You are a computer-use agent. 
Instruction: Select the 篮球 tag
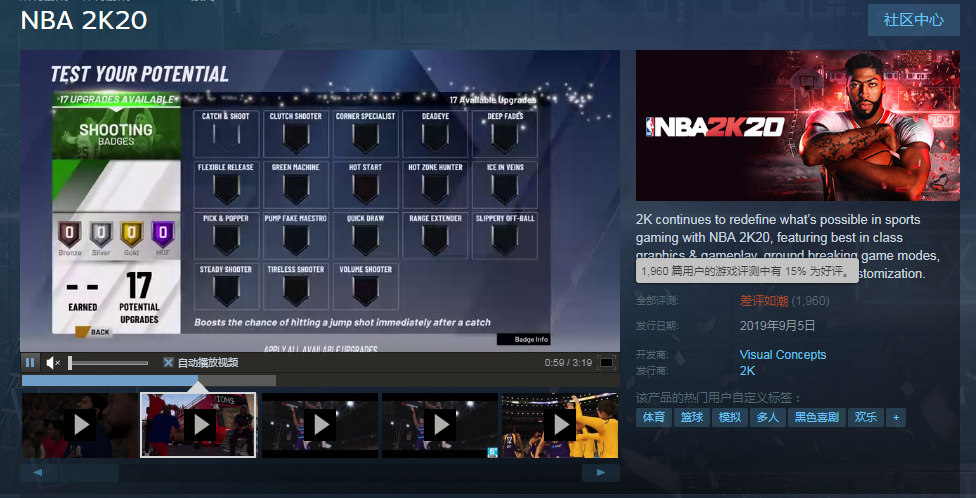pyautogui.click(x=692, y=417)
